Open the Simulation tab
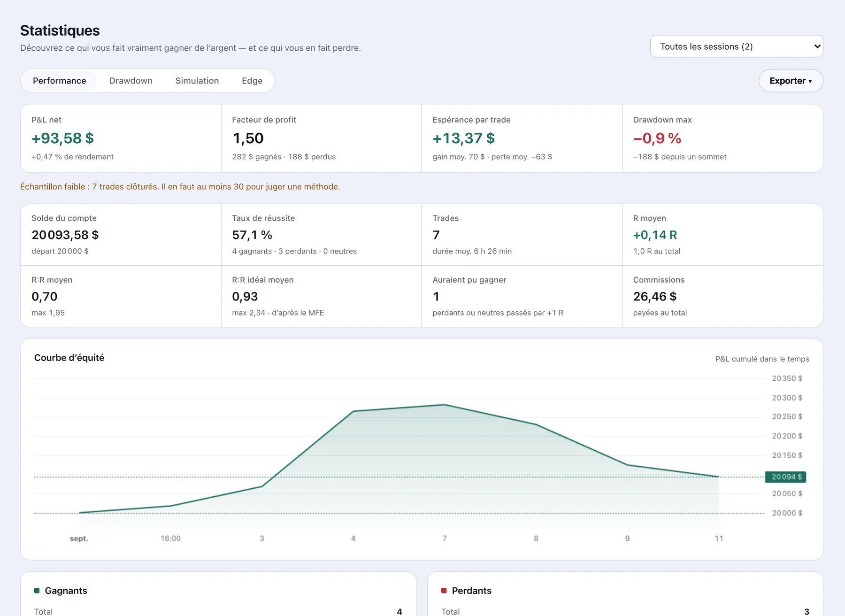845x616 pixels. tap(197, 81)
